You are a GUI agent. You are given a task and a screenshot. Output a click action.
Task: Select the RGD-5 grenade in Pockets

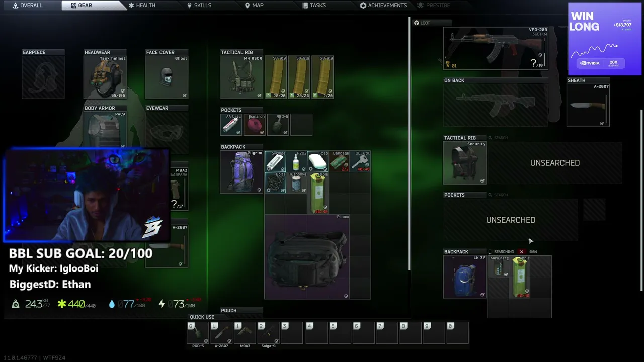tap(278, 125)
